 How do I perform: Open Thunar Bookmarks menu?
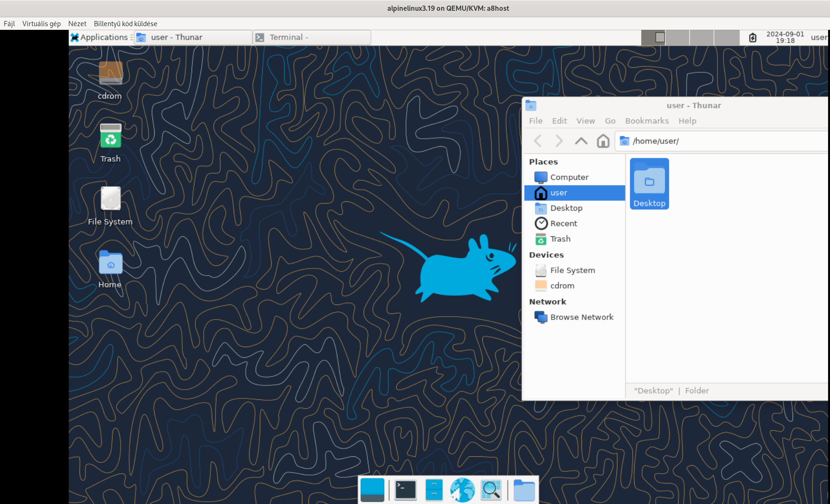click(x=647, y=121)
